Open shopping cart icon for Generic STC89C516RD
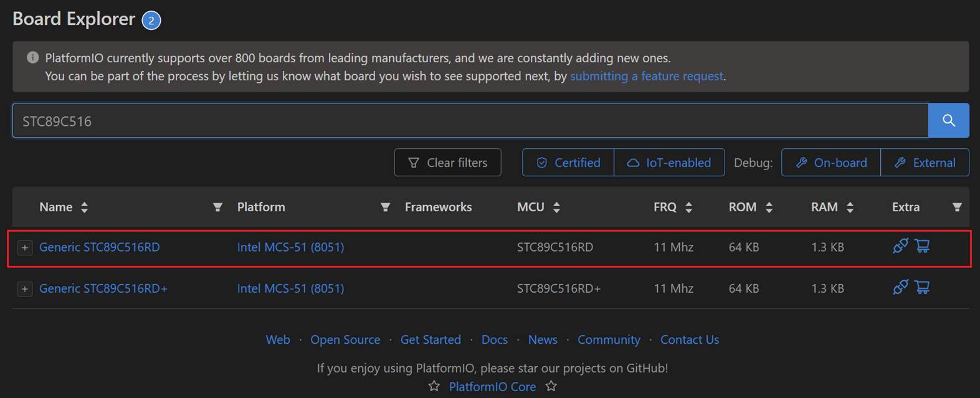 coord(923,246)
